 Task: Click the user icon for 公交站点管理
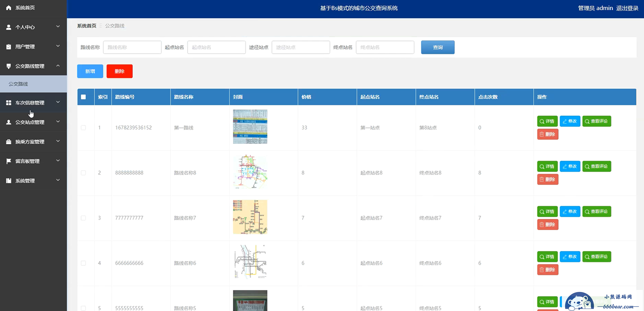8,122
